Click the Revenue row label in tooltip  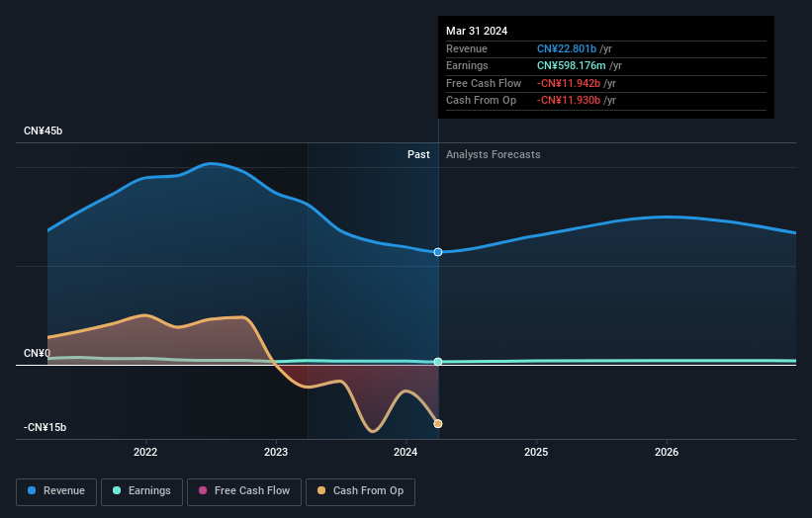[467, 48]
